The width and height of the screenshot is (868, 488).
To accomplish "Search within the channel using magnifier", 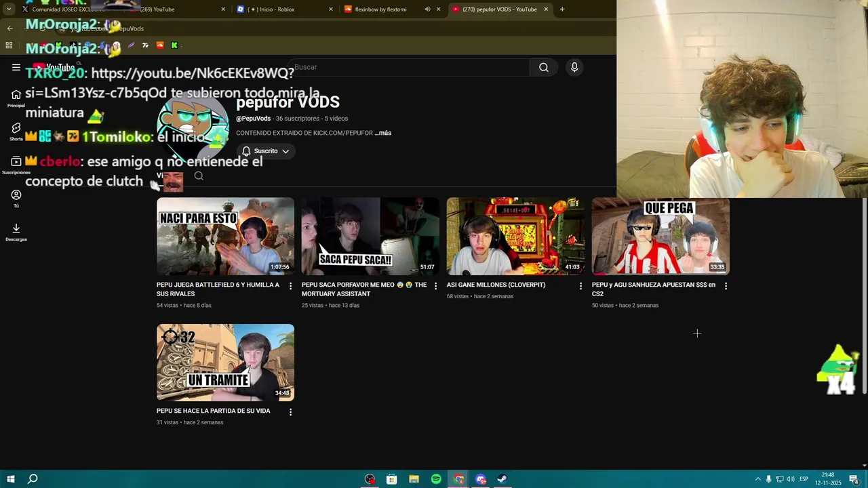I will click(x=199, y=176).
